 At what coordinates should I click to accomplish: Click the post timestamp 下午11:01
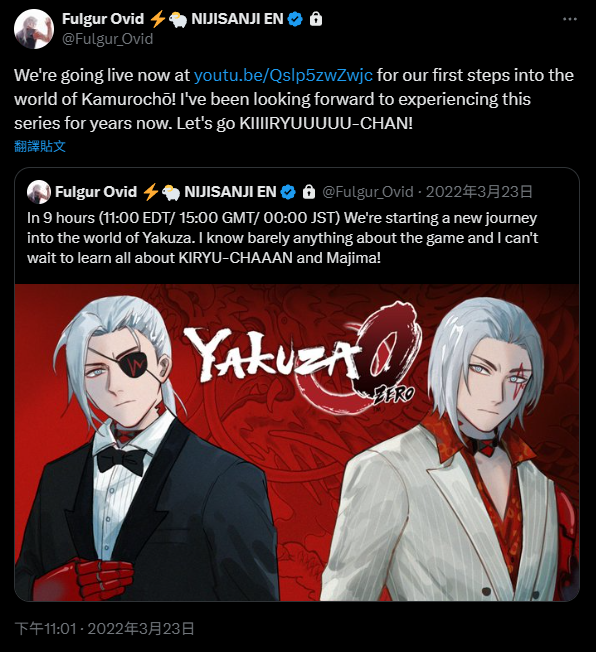pos(45,628)
